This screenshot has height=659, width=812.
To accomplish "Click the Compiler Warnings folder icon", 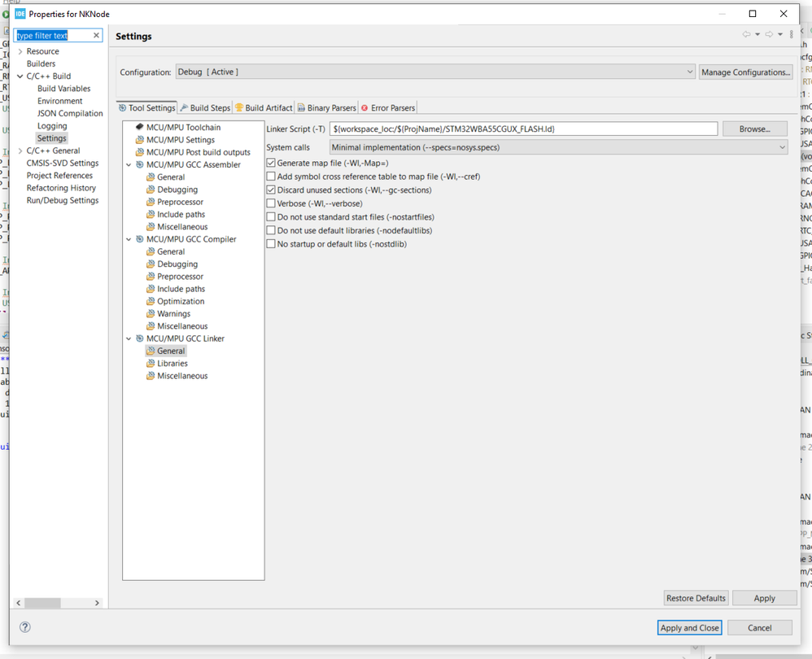I will 151,313.
